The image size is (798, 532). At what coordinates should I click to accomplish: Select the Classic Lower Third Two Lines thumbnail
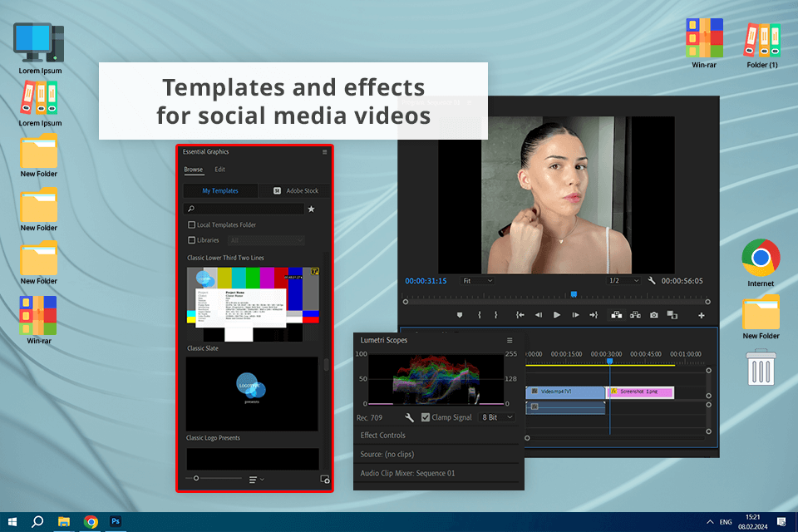click(x=253, y=304)
